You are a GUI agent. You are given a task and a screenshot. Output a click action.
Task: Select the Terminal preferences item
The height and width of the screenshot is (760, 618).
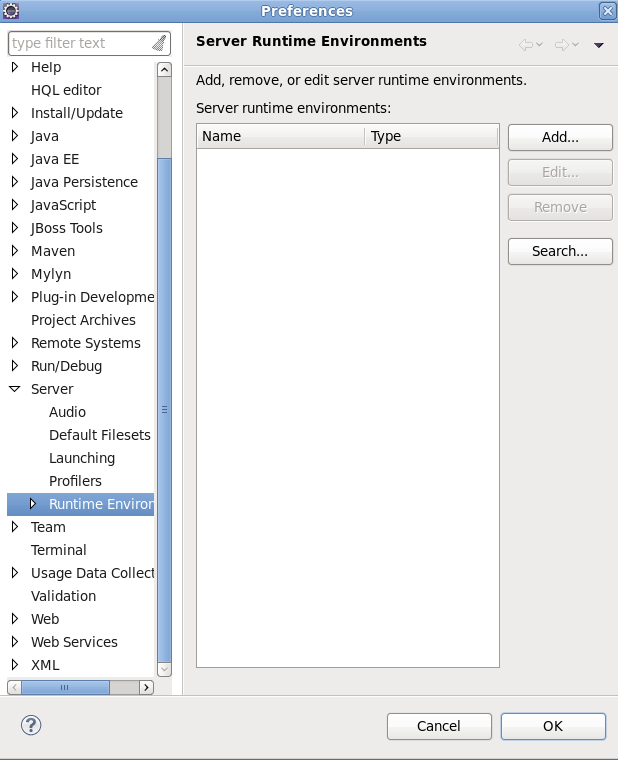point(59,550)
